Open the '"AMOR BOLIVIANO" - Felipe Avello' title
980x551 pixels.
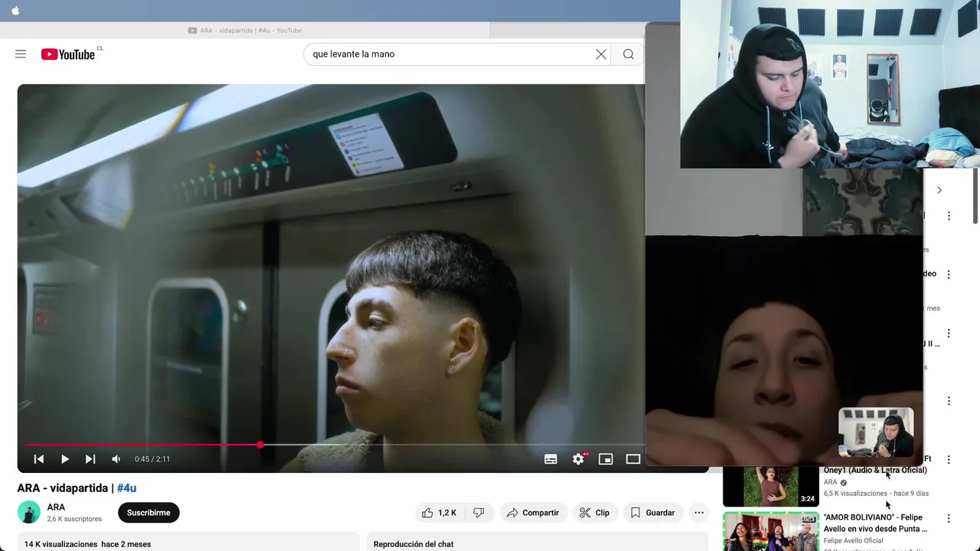pyautogui.click(x=876, y=523)
